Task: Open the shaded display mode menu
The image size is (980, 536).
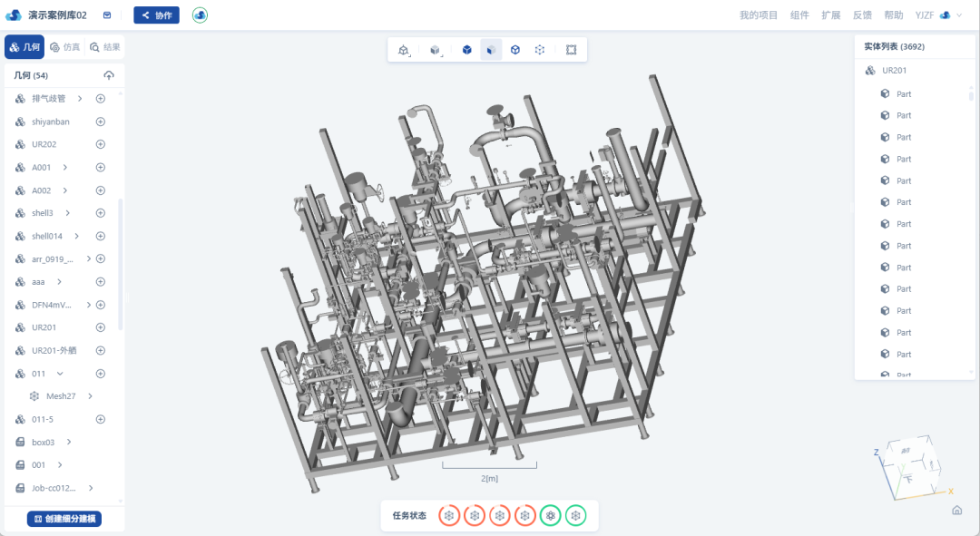Action: [x=436, y=50]
